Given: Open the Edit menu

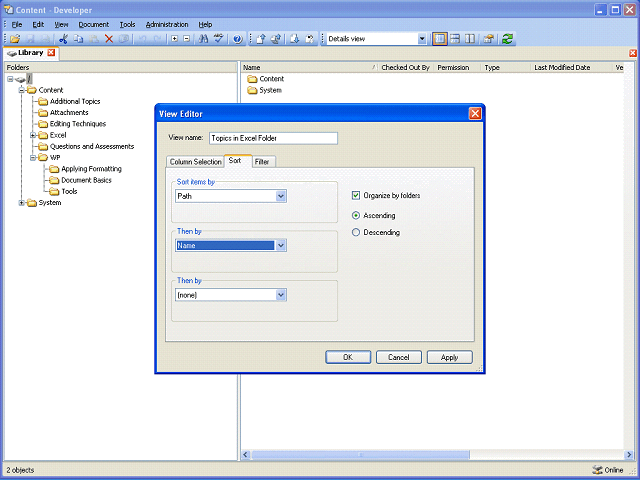Looking at the screenshot, I should pos(38,24).
